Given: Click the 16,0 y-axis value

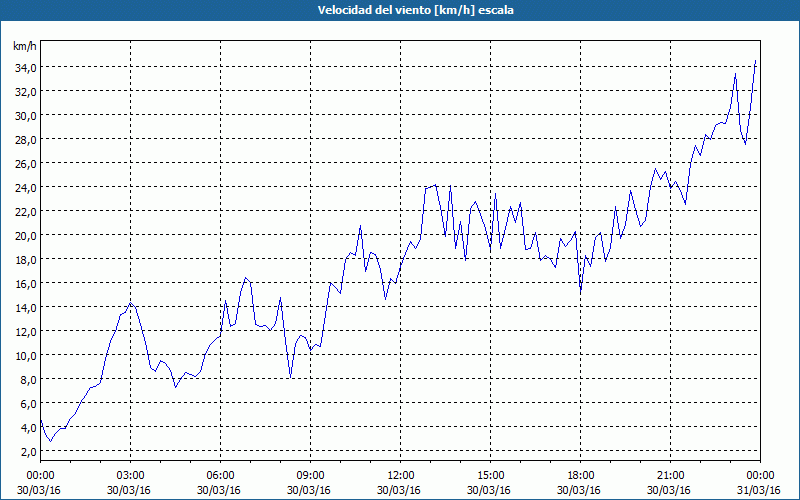Looking at the screenshot, I should coord(24,283).
